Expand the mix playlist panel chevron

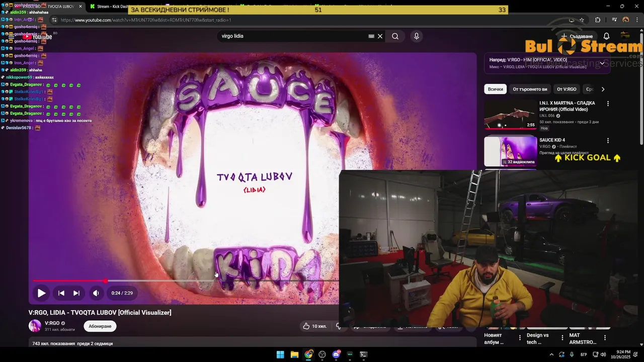point(602,63)
